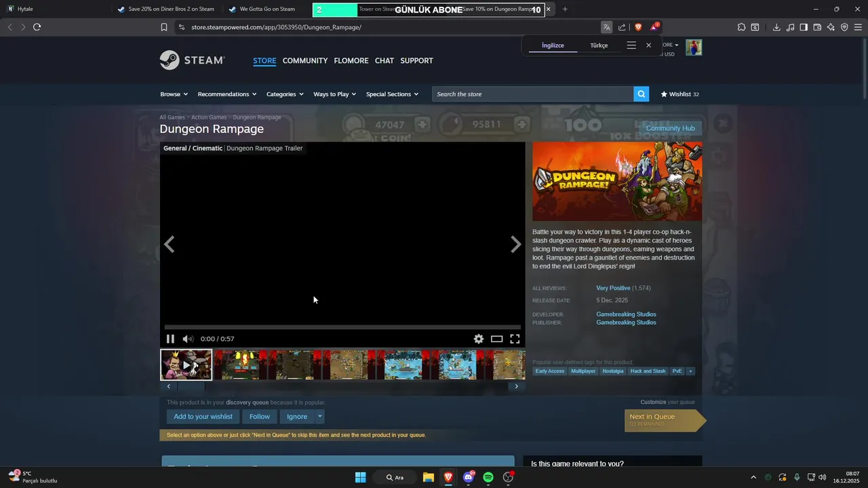Close the translate popup
868x488 pixels.
coord(648,45)
